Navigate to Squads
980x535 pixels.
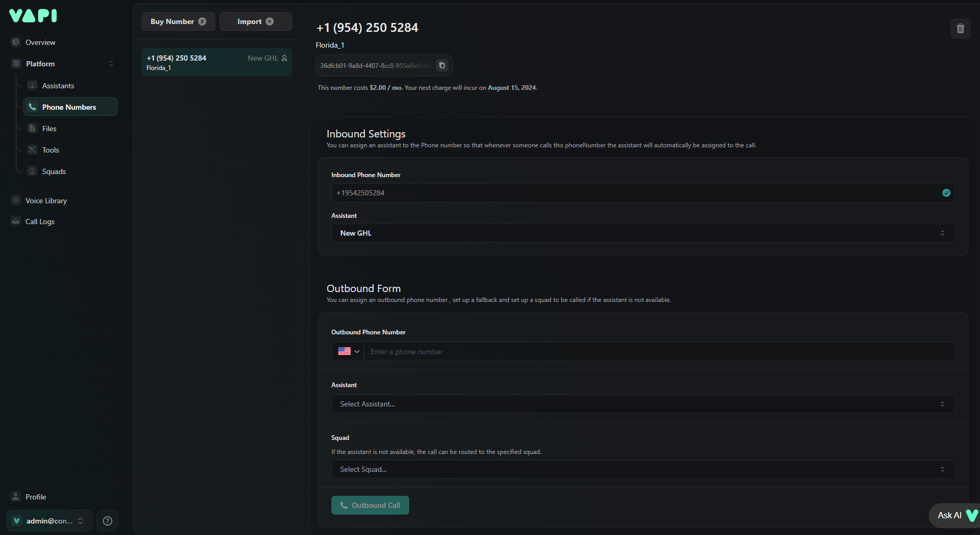[54, 171]
